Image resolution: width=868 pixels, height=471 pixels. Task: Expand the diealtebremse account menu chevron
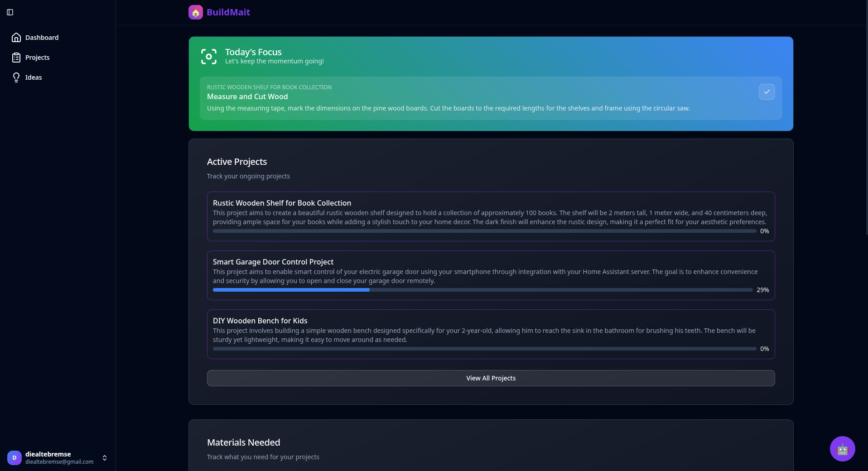(105, 458)
